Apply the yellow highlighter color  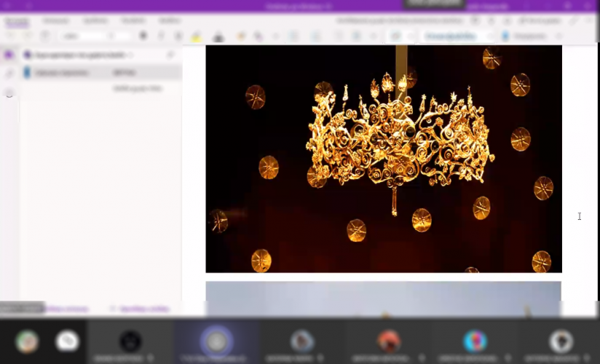(x=196, y=36)
